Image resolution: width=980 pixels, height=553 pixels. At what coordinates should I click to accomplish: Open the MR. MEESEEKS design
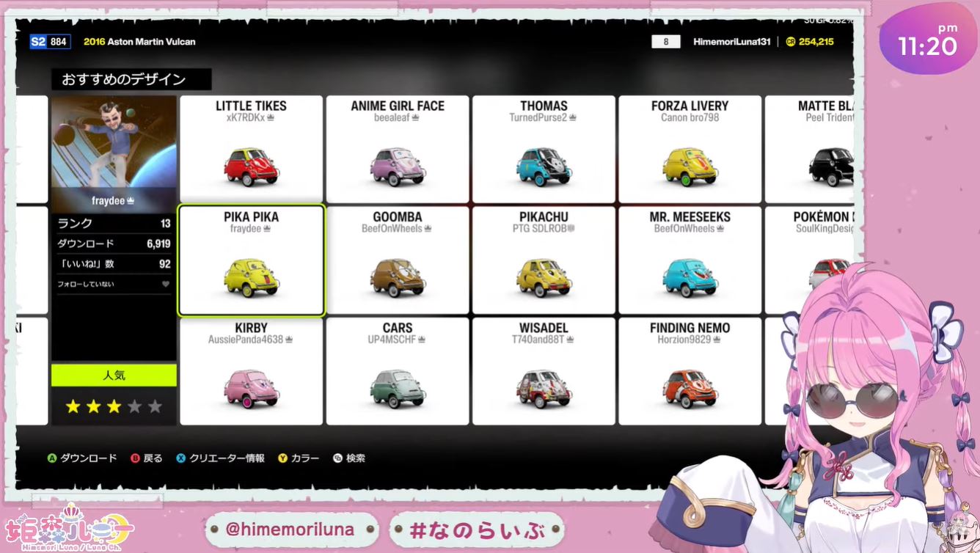(690, 260)
